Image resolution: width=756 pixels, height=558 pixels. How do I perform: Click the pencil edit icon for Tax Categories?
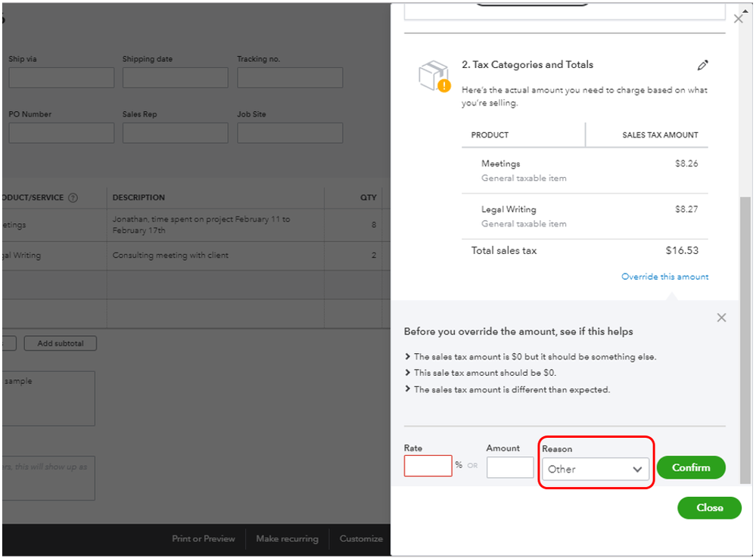[703, 65]
